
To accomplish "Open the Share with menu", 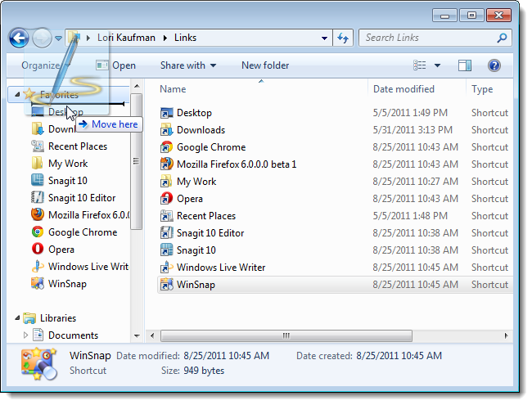I will tap(188, 65).
